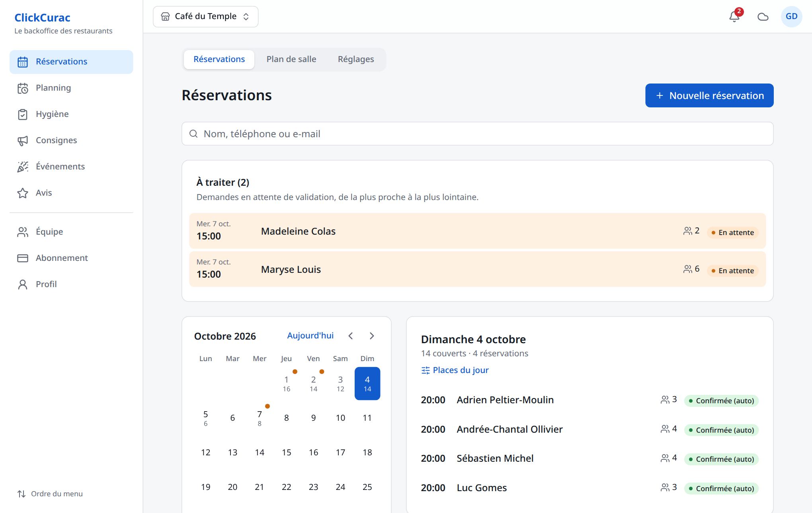
Task: Open the Café du Temple restaurant selector
Action: click(x=205, y=17)
